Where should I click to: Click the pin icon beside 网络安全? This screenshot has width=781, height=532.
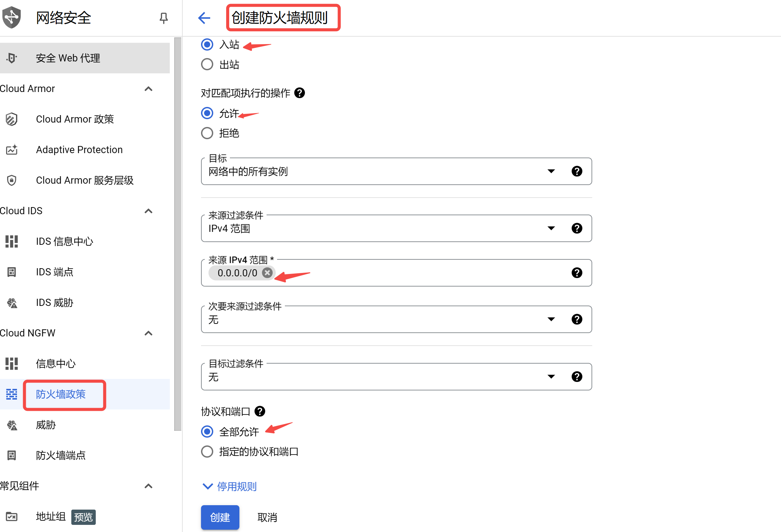[x=164, y=18]
